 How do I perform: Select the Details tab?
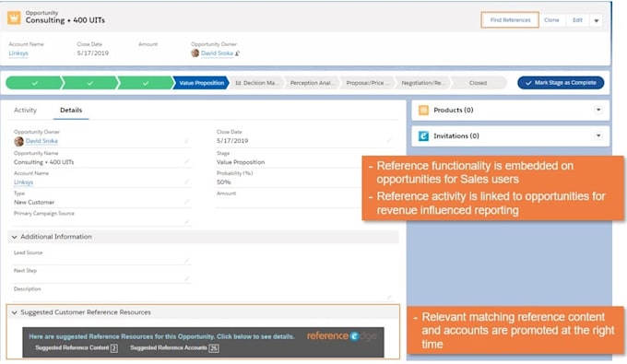(x=71, y=110)
